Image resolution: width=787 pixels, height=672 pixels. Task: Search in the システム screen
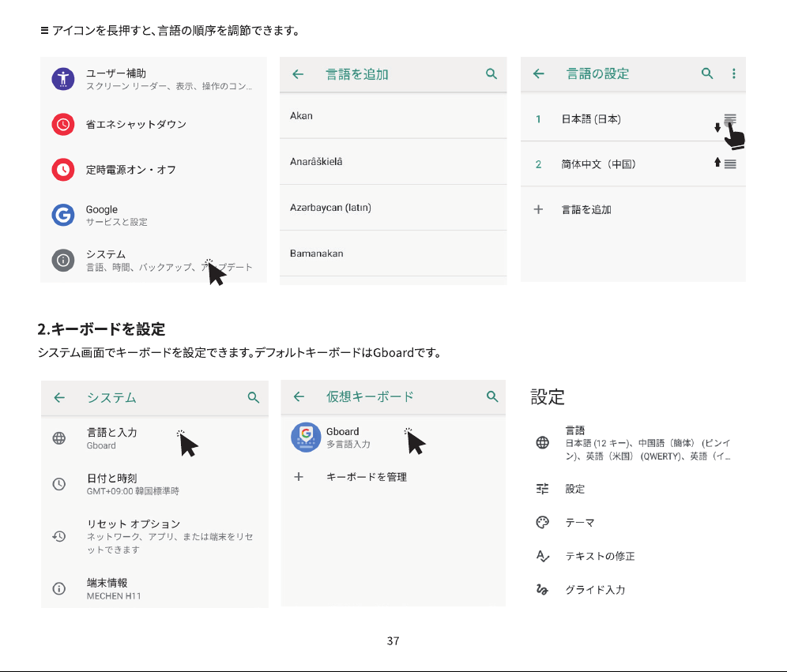click(x=254, y=398)
